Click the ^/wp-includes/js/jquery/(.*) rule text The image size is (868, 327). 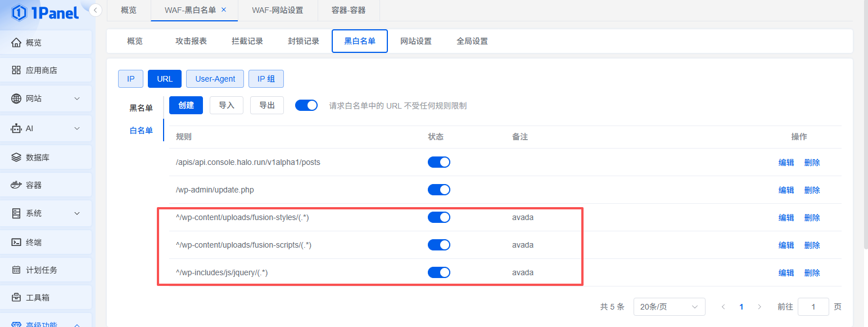[x=221, y=272]
